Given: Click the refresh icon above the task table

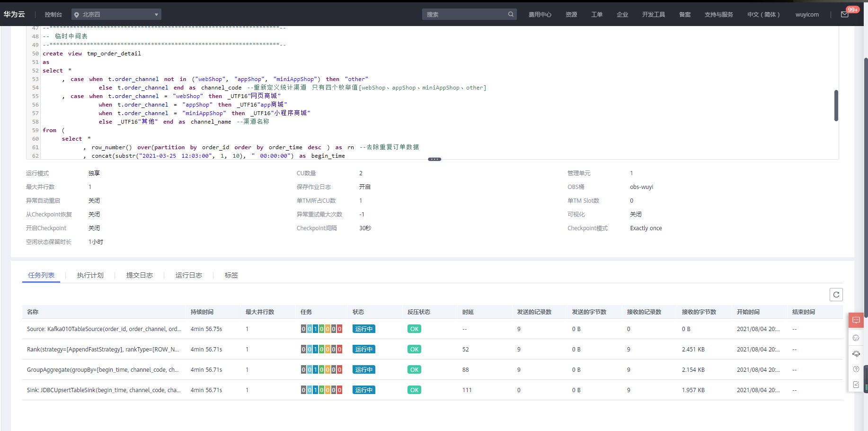Looking at the screenshot, I should pos(836,295).
